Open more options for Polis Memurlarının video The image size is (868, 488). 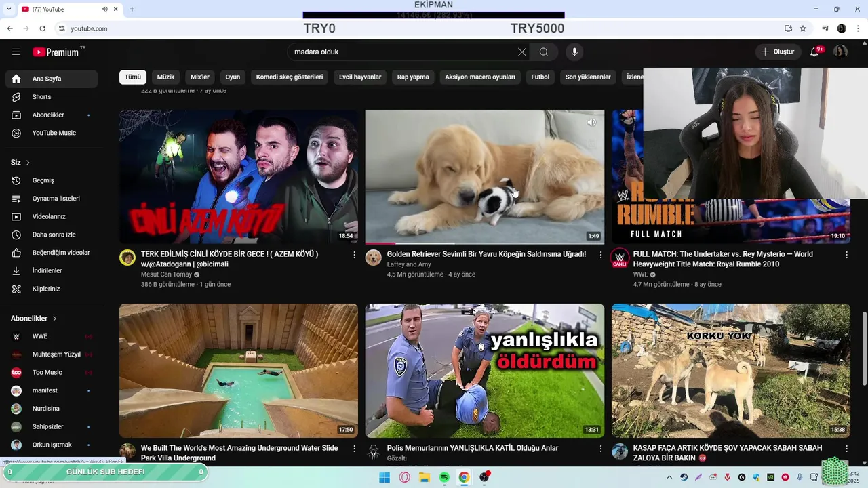(x=600, y=449)
